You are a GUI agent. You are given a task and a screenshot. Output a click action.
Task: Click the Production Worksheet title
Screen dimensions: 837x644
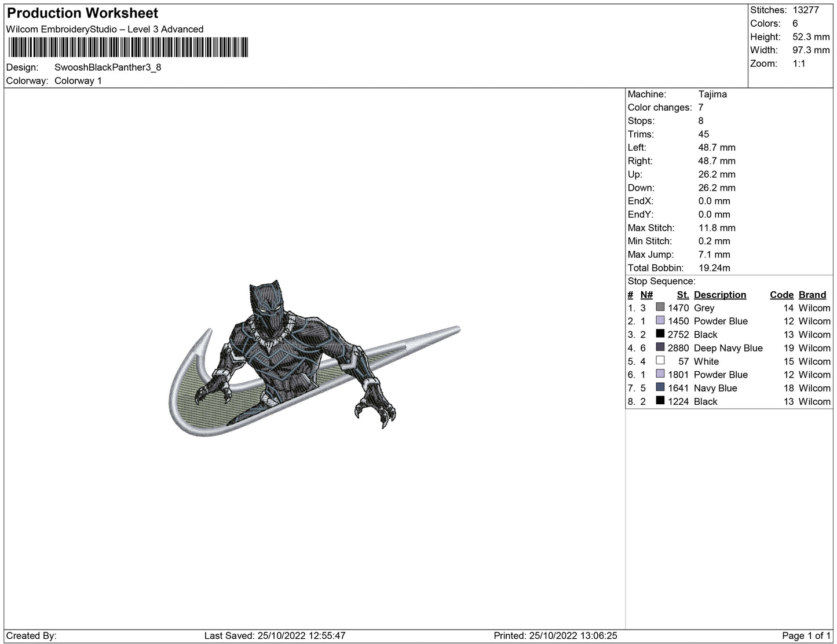click(82, 13)
